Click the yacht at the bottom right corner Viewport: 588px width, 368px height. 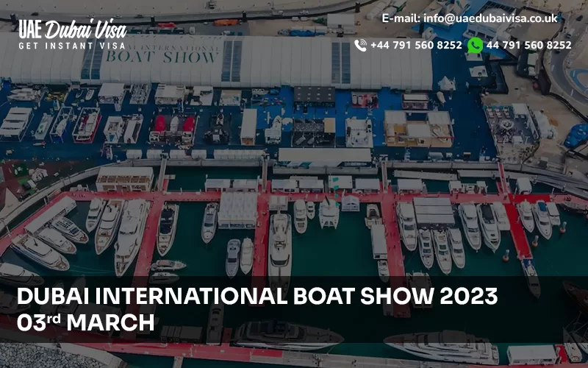click(441, 346)
